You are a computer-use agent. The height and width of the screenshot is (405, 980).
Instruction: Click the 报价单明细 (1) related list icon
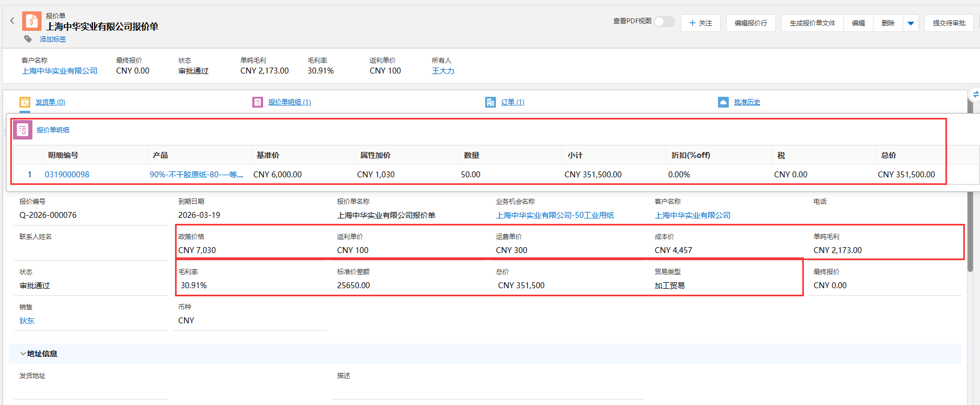tap(258, 102)
